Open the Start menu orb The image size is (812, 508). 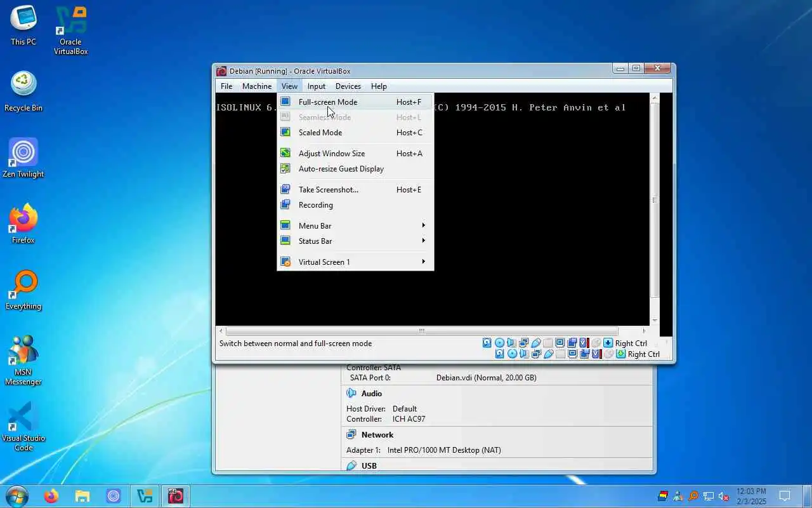(16, 496)
